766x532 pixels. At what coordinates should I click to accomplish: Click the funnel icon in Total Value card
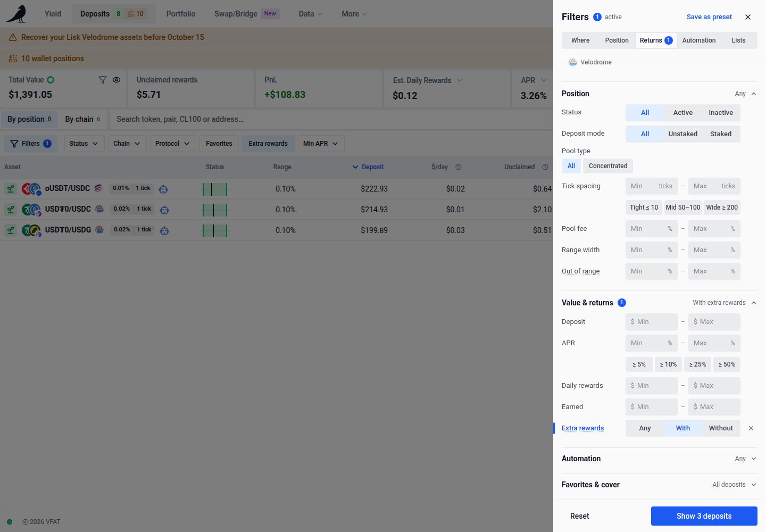coord(103,80)
